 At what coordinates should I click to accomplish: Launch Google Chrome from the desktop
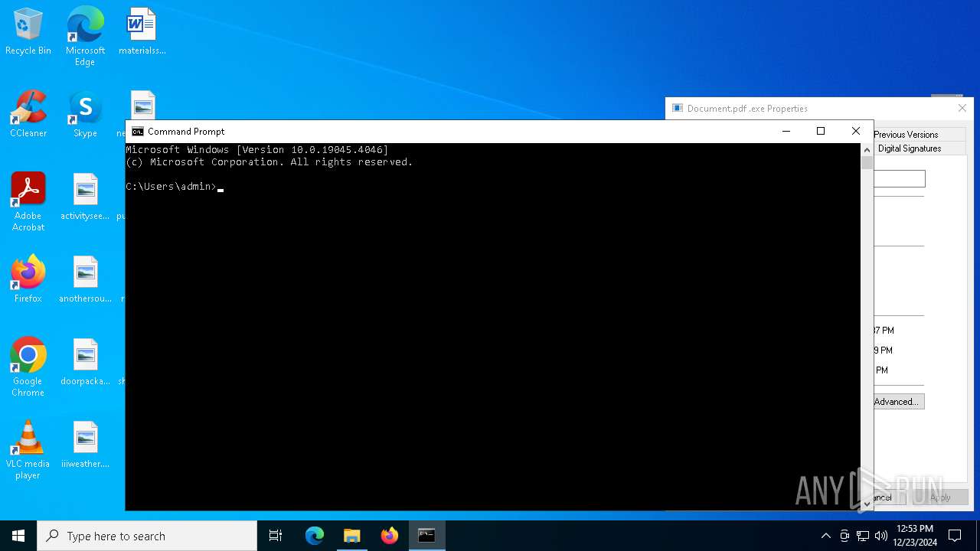[x=28, y=367]
